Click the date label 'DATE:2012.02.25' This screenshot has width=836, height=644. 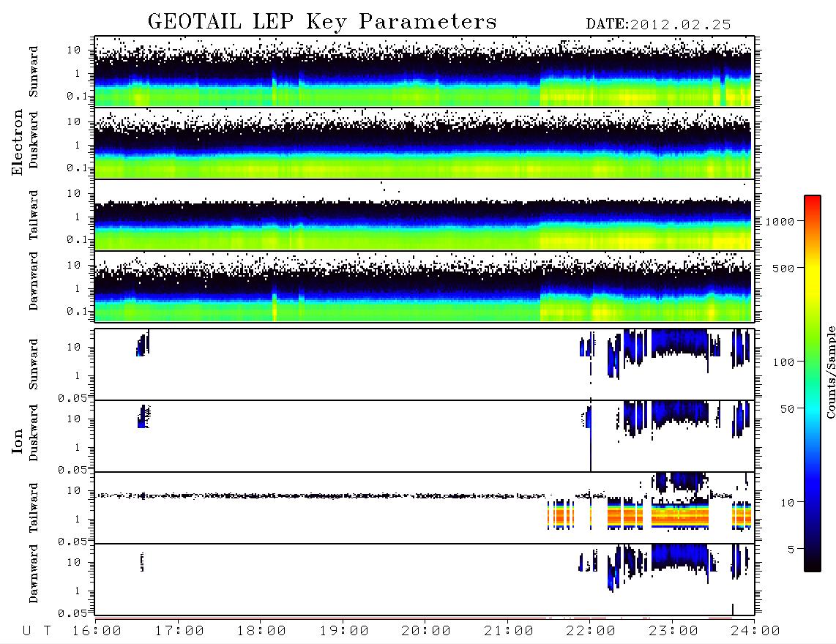click(658, 25)
